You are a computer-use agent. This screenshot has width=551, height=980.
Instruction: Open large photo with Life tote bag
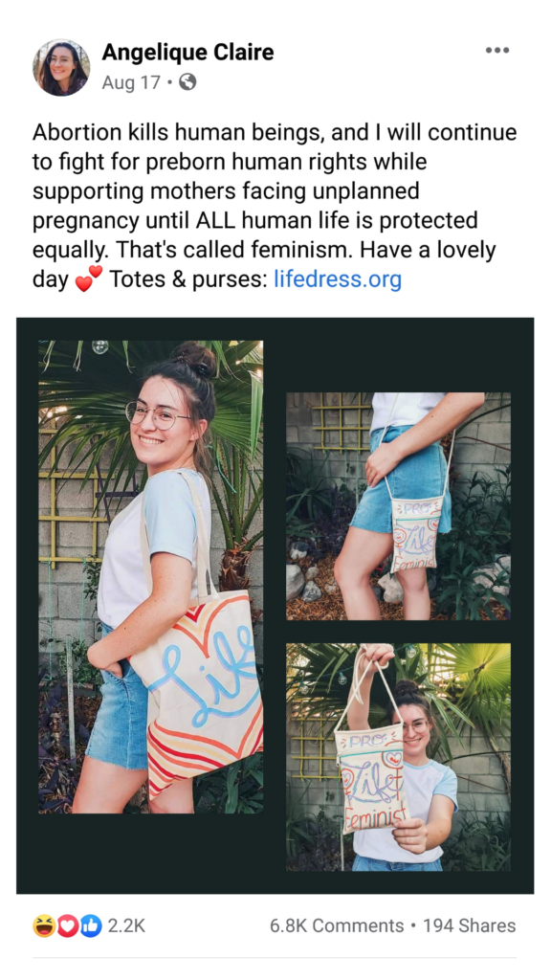150,577
